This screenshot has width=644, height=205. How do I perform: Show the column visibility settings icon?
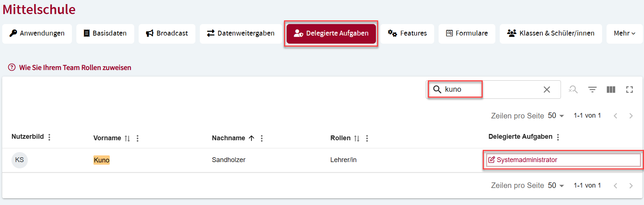coord(611,90)
